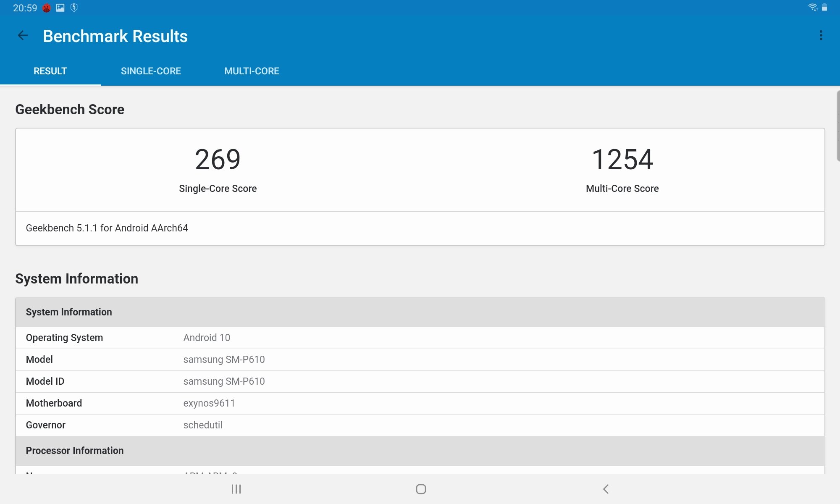
Task: Tap the Model ID row label
Action: [x=45, y=381]
